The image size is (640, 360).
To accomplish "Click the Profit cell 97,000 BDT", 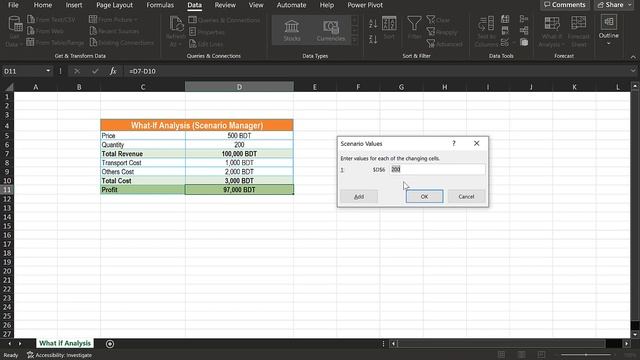I will [x=239, y=190].
